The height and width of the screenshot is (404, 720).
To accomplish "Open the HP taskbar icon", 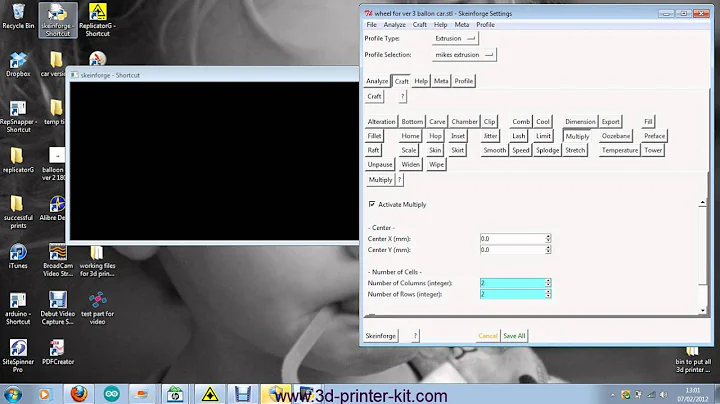I will (175, 394).
